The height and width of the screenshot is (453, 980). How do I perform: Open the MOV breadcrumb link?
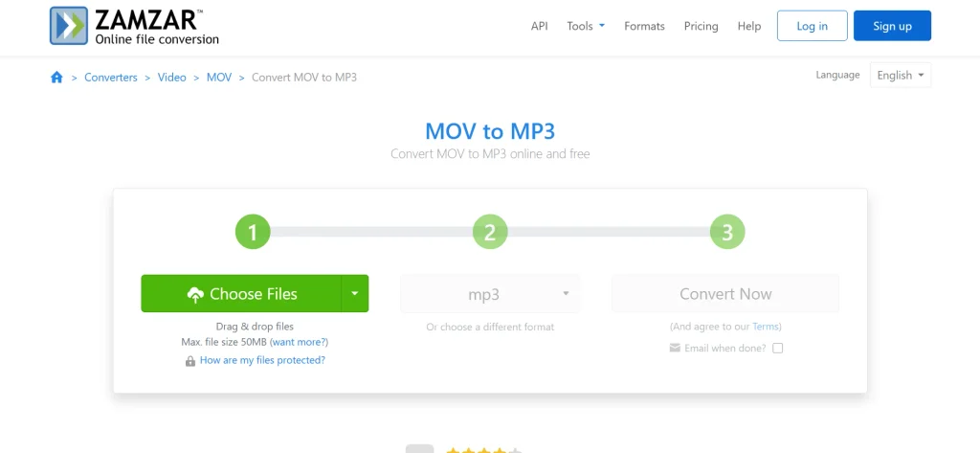(x=219, y=78)
